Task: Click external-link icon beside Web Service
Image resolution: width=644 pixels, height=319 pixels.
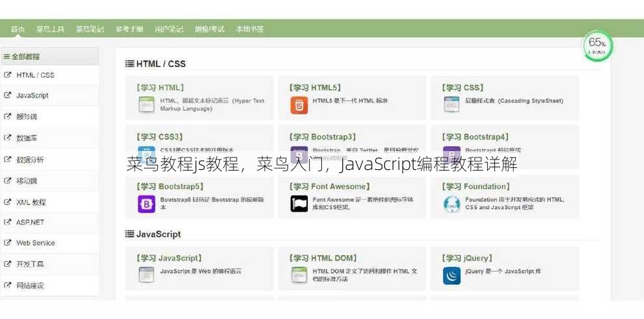Action: tap(7, 243)
